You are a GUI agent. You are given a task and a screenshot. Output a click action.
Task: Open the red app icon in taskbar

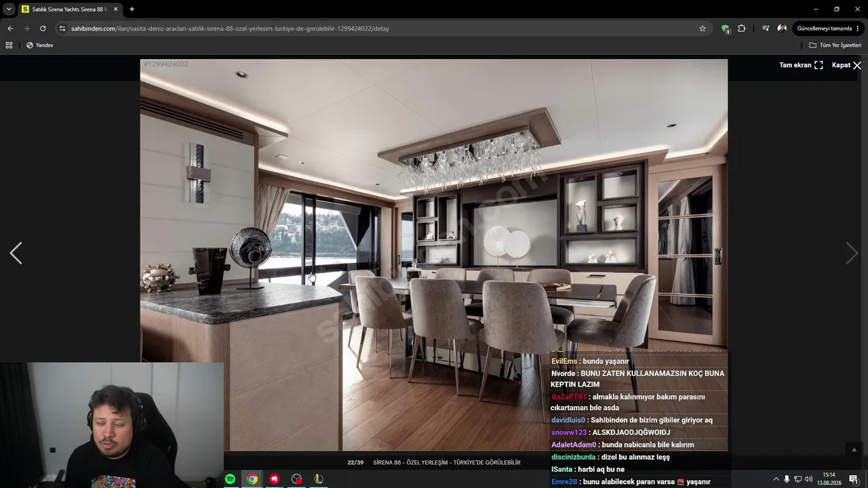pos(275,479)
